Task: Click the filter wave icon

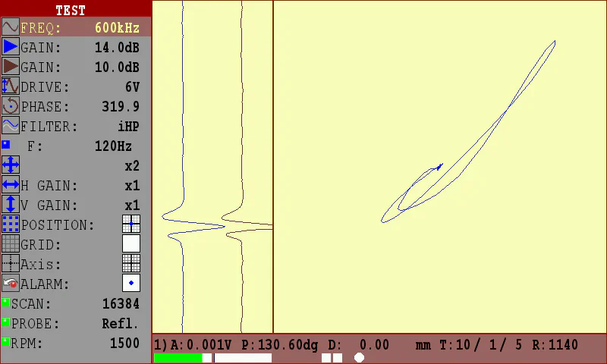Action: coord(10,125)
